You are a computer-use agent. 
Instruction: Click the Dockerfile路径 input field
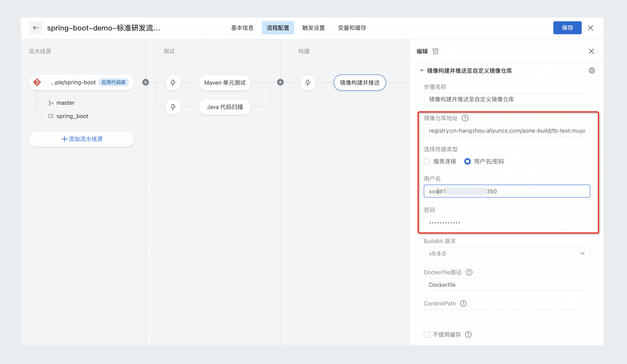pos(507,285)
